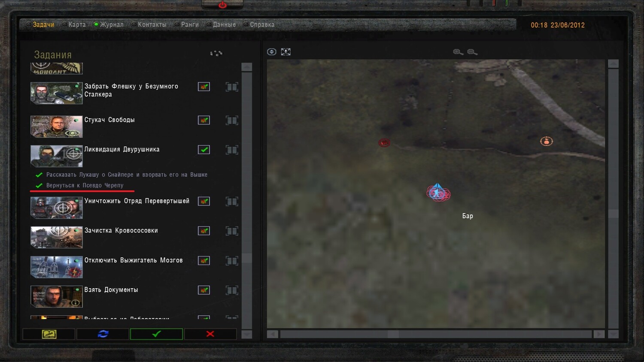The width and height of the screenshot is (644, 362).
Task: Click the dark red marker on map
Action: coord(384,142)
